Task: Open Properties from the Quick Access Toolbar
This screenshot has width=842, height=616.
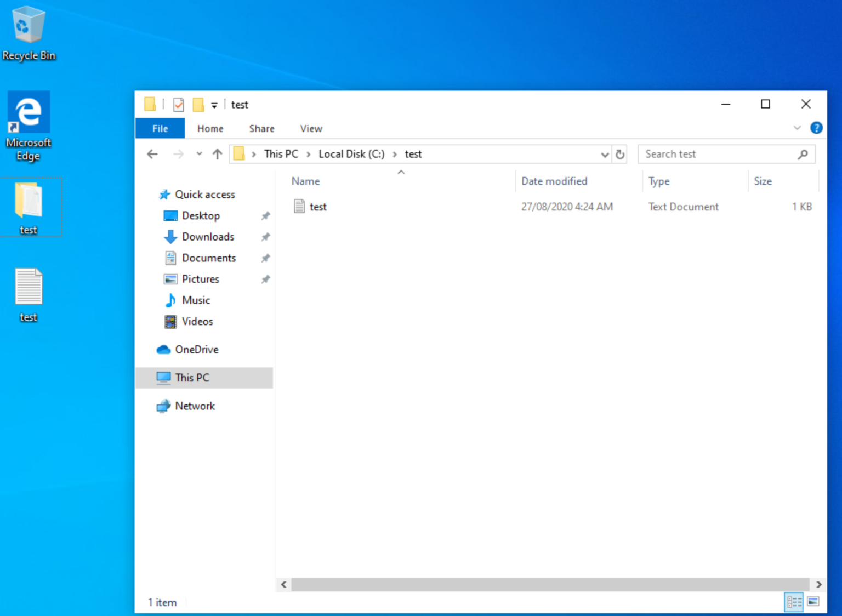Action: click(178, 104)
